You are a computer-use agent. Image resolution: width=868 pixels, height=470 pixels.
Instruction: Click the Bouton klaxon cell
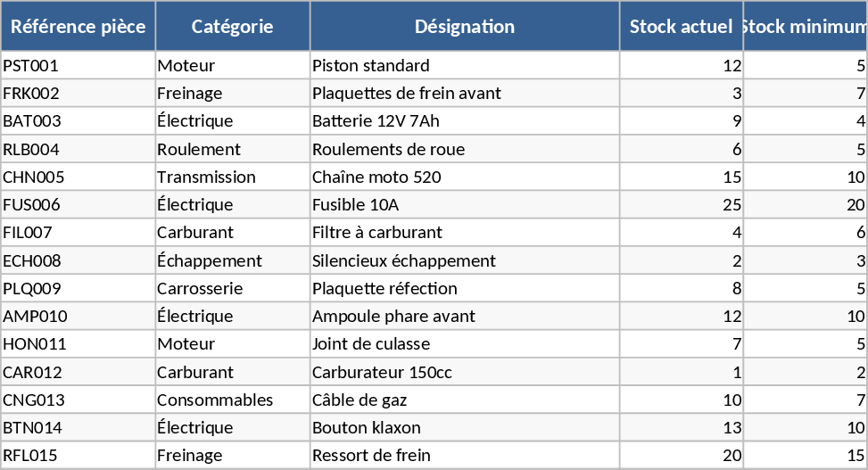click(x=464, y=428)
